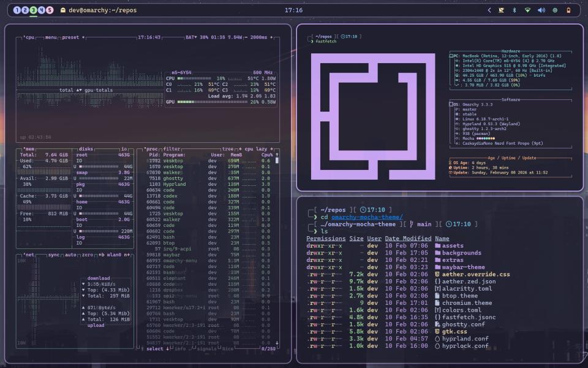This screenshot has height=368, width=588.
Task: Click the tray icon between chevron and Bluetooth
Action: 501,10
